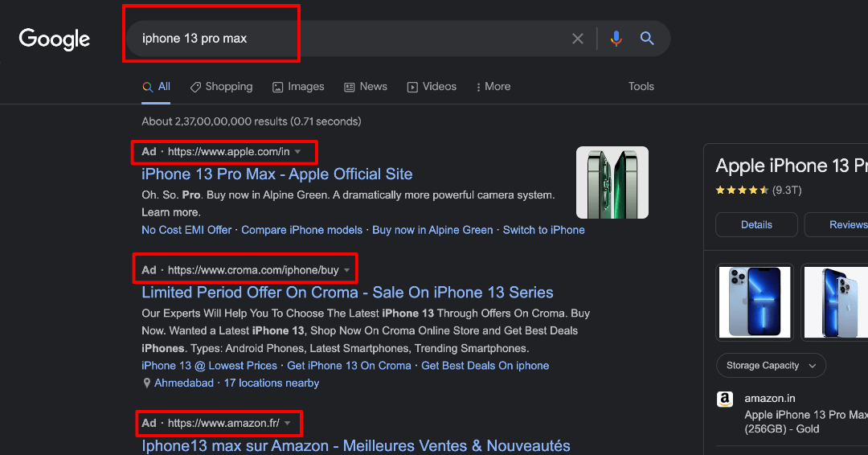
Task: Open Limited Period Offer On Croma result
Action: pyautogui.click(x=348, y=293)
